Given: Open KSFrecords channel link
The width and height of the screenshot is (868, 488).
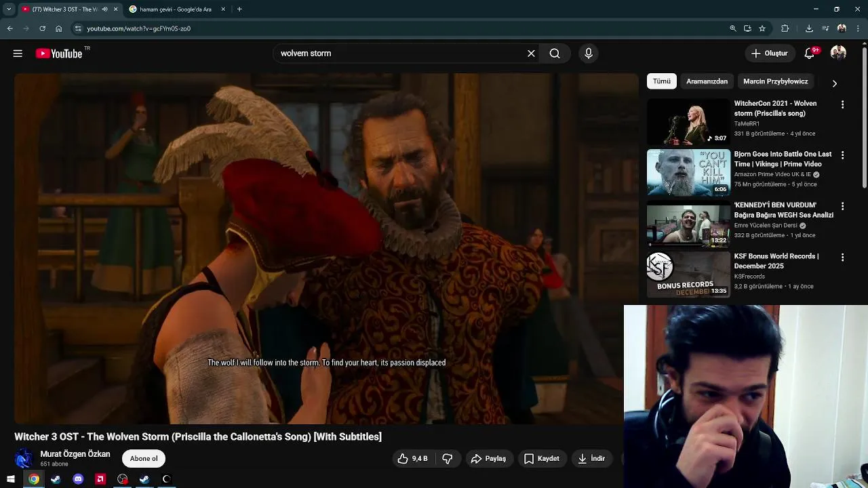Looking at the screenshot, I should click(x=749, y=277).
